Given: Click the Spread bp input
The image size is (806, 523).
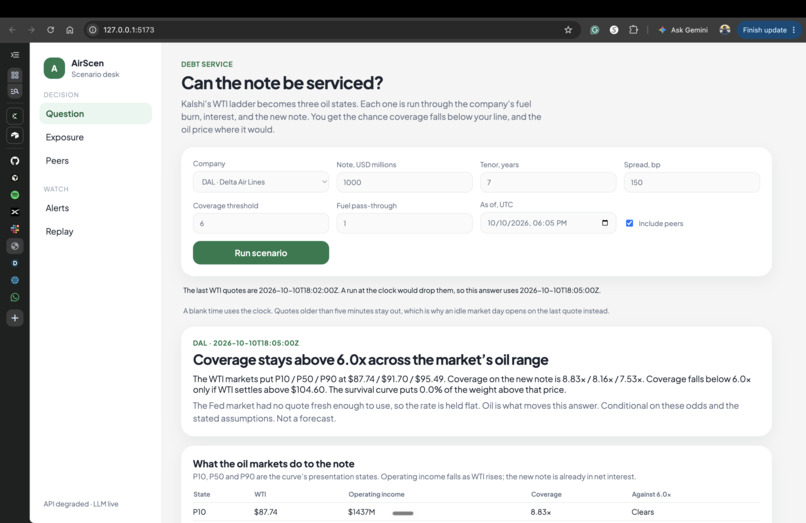Looking at the screenshot, I should click(691, 182).
